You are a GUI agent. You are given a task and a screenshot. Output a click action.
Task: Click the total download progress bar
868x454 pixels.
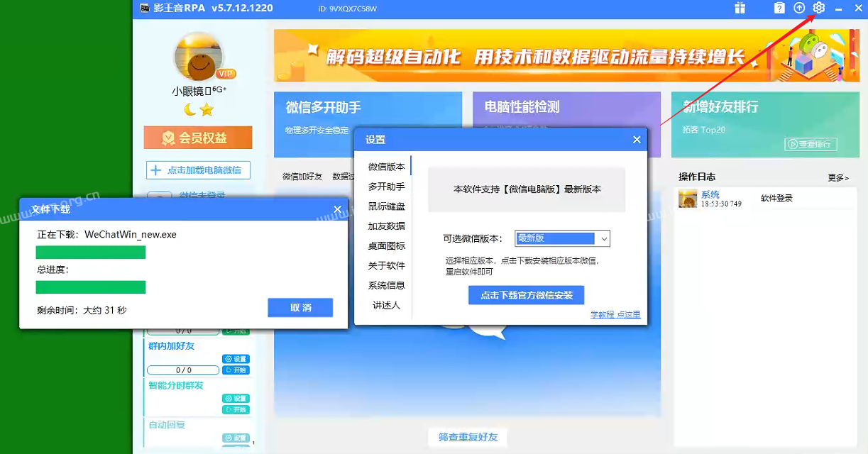[x=90, y=287]
